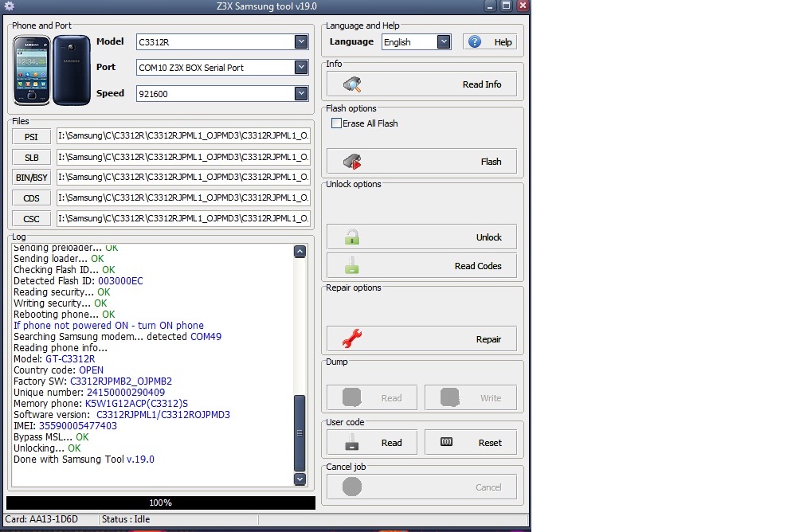Viewport: 803px width, 532px height.
Task: Click log line 'Memory phone: K5W1G12ACP(C3312)S'
Action: click(x=101, y=404)
